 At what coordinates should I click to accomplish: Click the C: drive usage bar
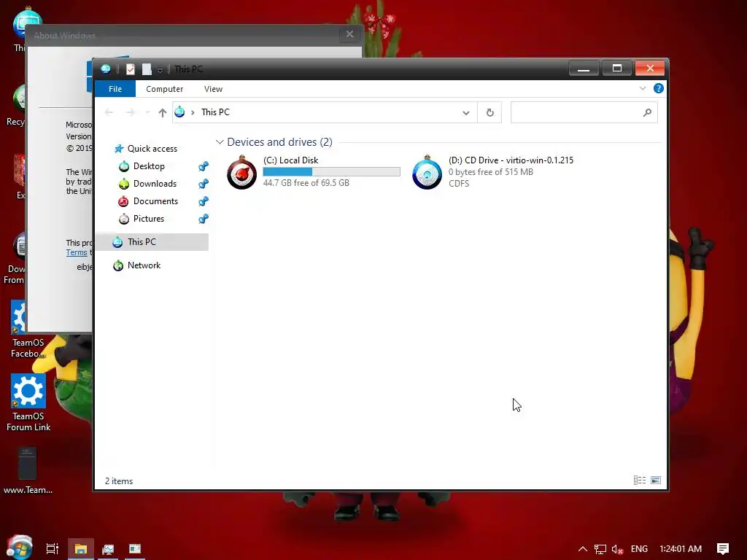tap(332, 172)
